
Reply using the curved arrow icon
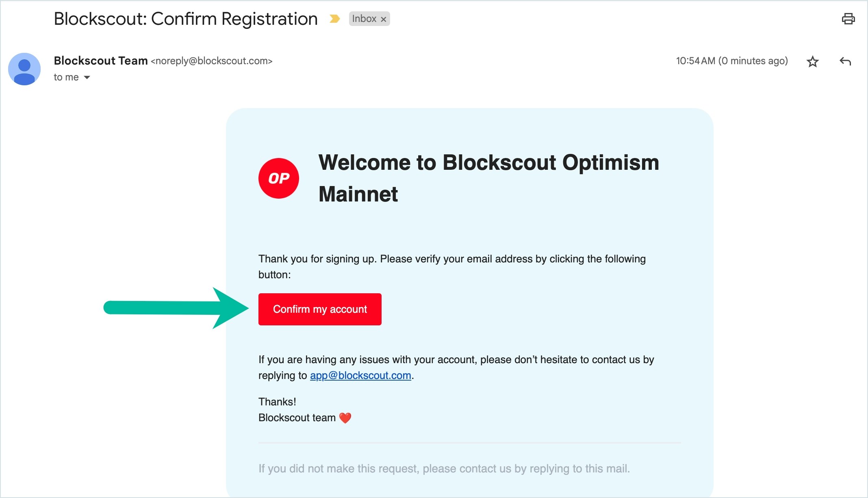click(x=845, y=61)
